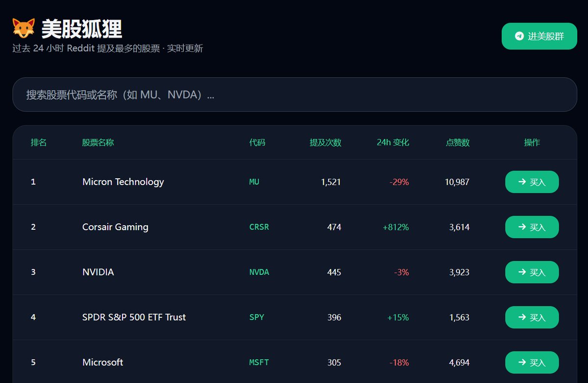Select the Micron Technology stock name
Screen dimensions: 588x383
(x=123, y=182)
